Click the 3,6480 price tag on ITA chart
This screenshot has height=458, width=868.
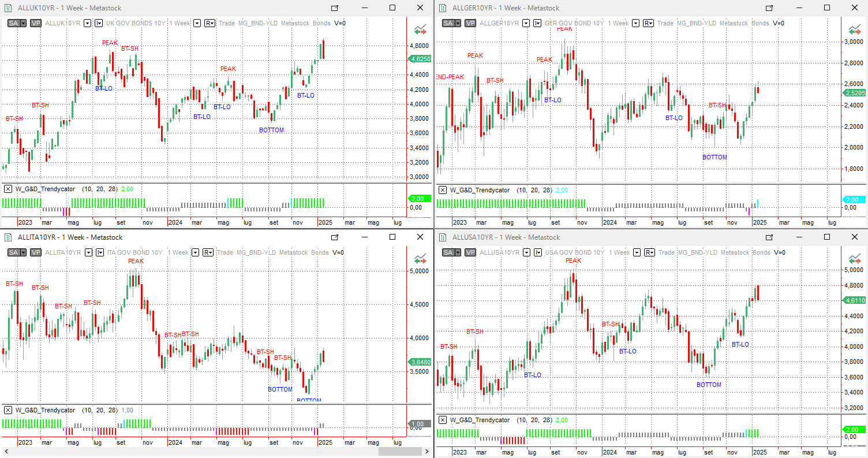[420, 362]
